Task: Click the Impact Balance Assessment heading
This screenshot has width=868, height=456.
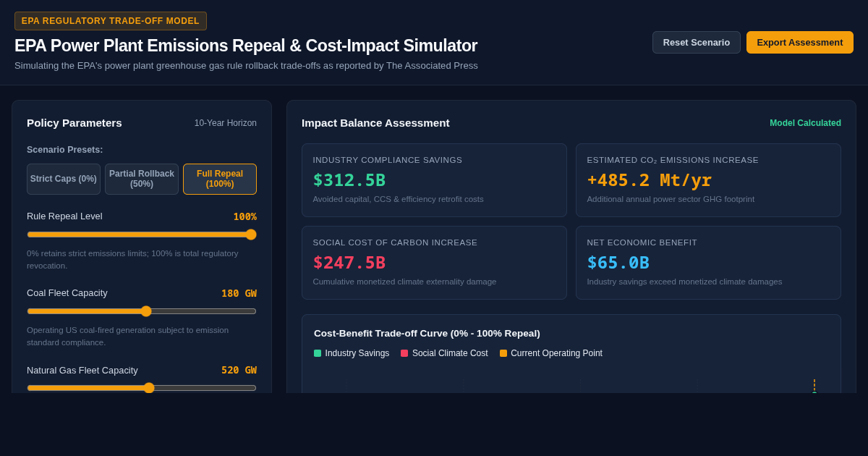Action: 375,123
